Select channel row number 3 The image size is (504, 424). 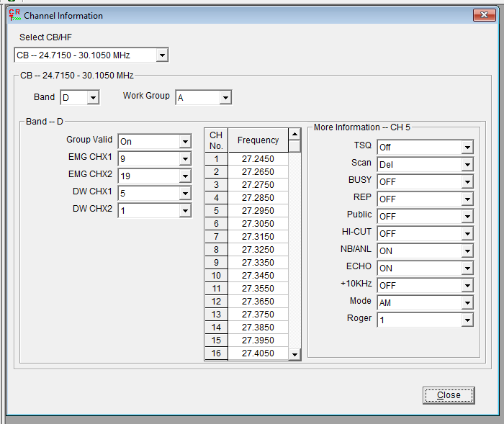coord(216,185)
